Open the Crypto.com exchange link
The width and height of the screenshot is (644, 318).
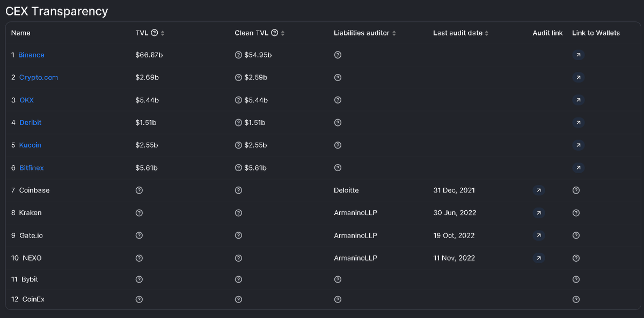[x=39, y=77]
